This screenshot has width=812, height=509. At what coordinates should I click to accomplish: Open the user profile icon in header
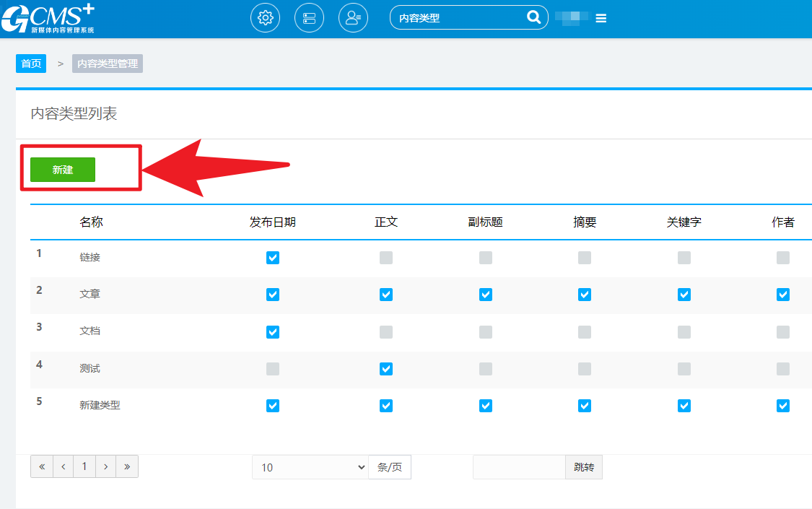tap(353, 18)
